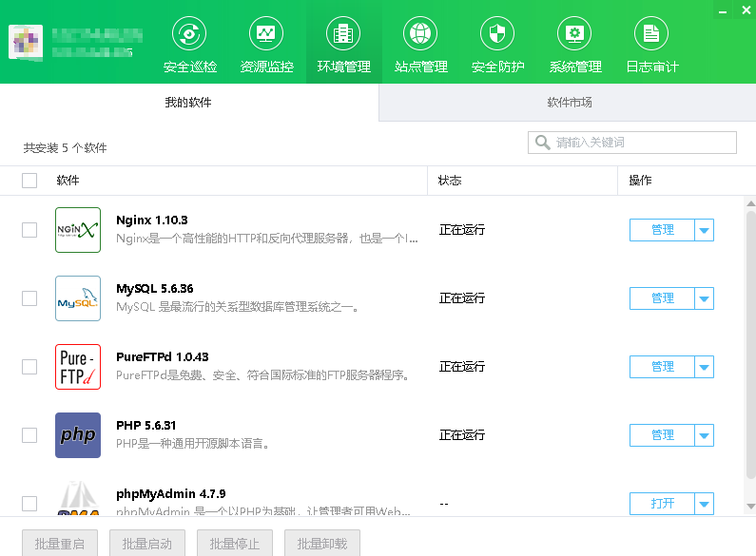Click the 共安装 5 个软件 count text

65,148
